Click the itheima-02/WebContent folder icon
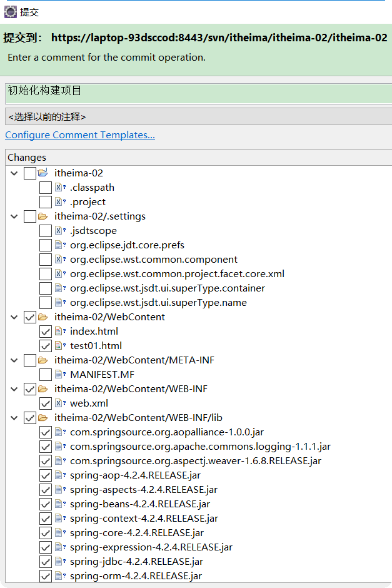The height and width of the screenshot is (588, 392). pyautogui.click(x=43, y=317)
